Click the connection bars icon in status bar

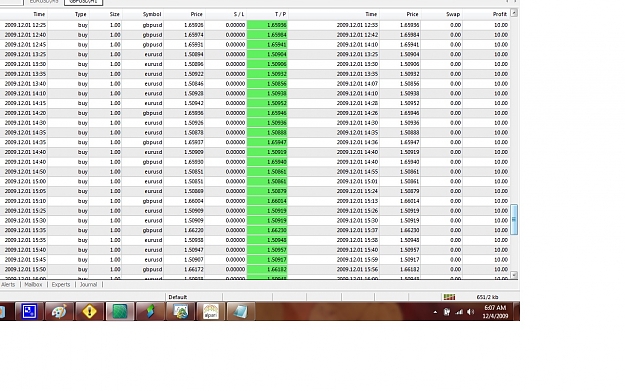coord(449,297)
